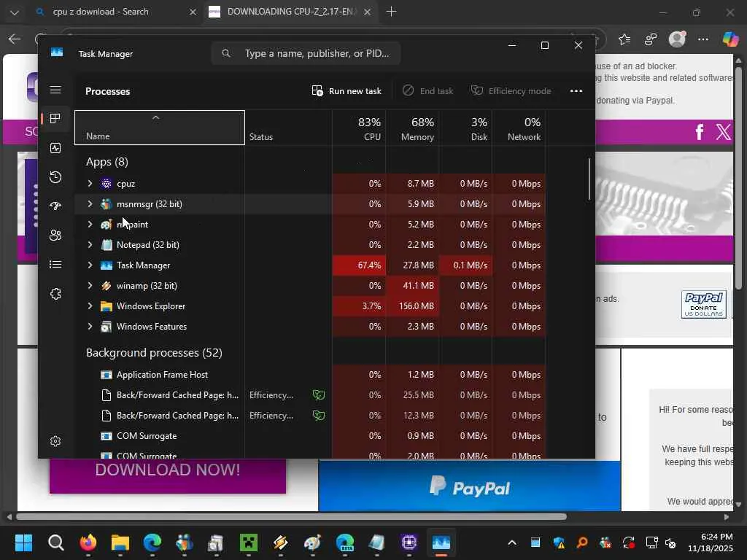Image resolution: width=747 pixels, height=560 pixels.
Task: Open Task Manager hamburger navigation menu
Action: (55, 90)
